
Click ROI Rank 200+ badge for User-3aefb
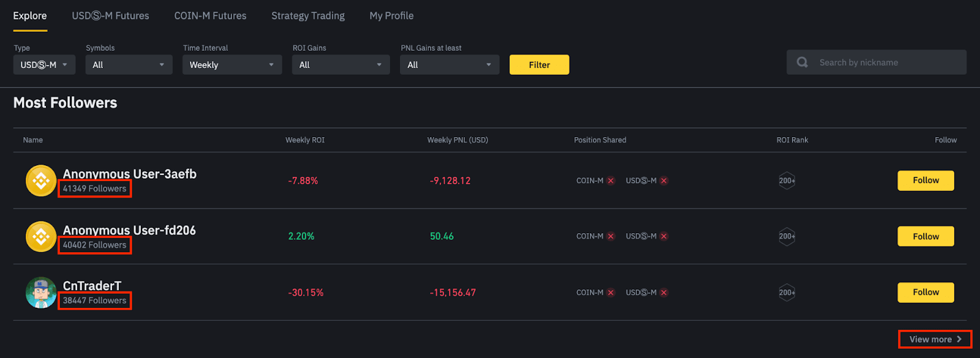click(x=786, y=181)
